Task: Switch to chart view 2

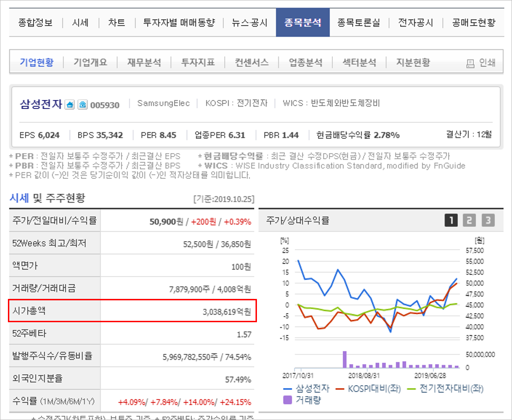Action: click(x=469, y=220)
